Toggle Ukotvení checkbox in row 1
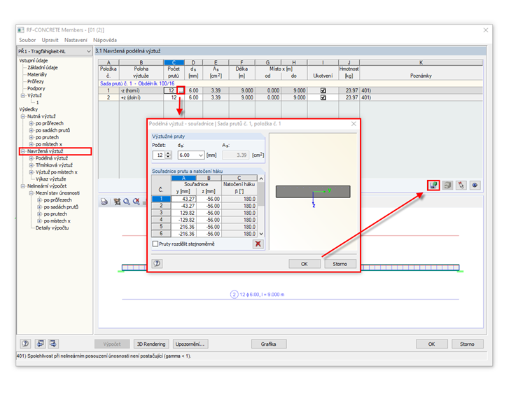This screenshot has height=399, width=532. 323,90
